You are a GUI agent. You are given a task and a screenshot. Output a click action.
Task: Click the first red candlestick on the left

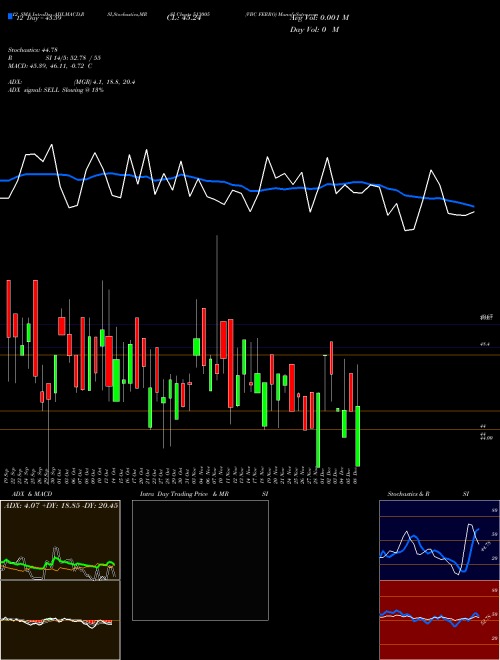8,309
